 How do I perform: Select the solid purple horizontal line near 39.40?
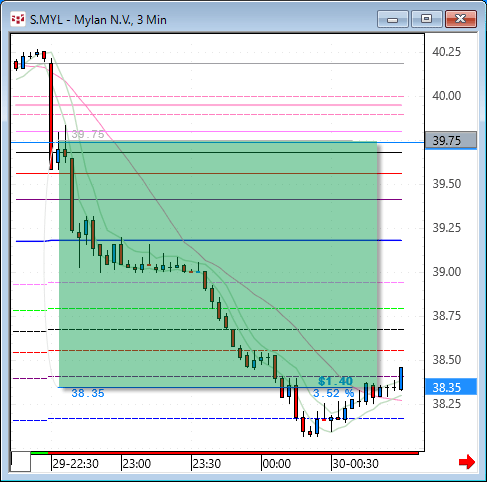coord(209,199)
